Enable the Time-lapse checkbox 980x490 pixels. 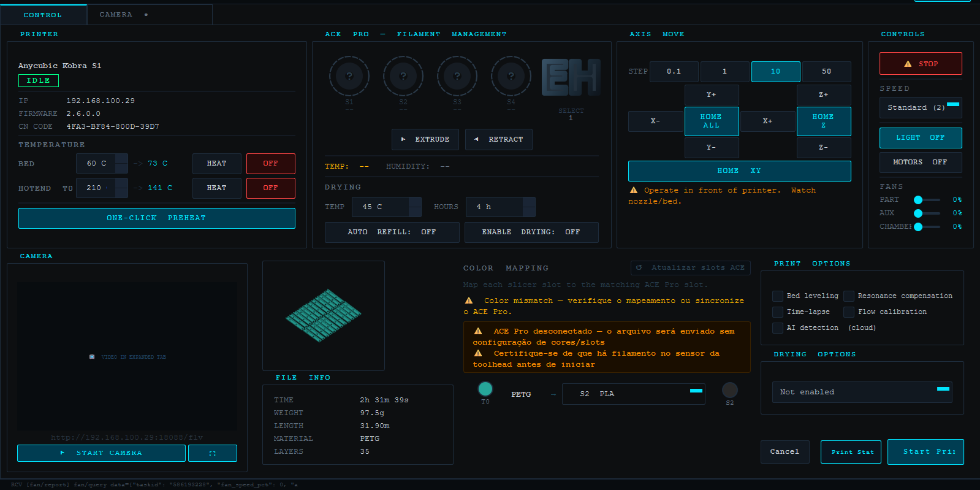click(778, 312)
